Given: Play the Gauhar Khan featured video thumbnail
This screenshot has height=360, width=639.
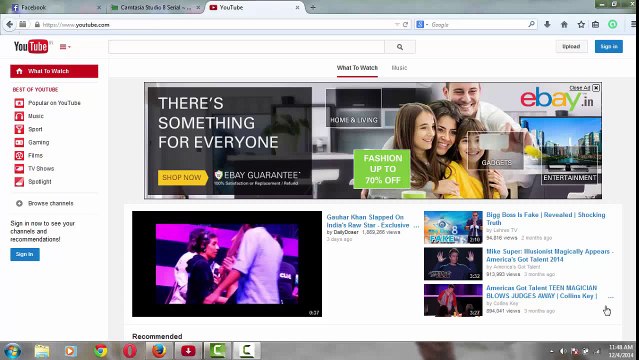Looking at the screenshot, I should pos(227,264).
